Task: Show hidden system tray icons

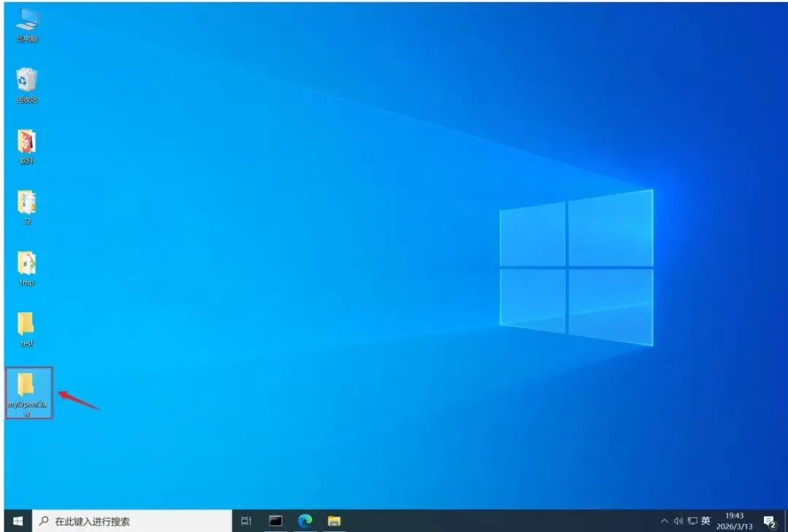Action: pos(665,521)
